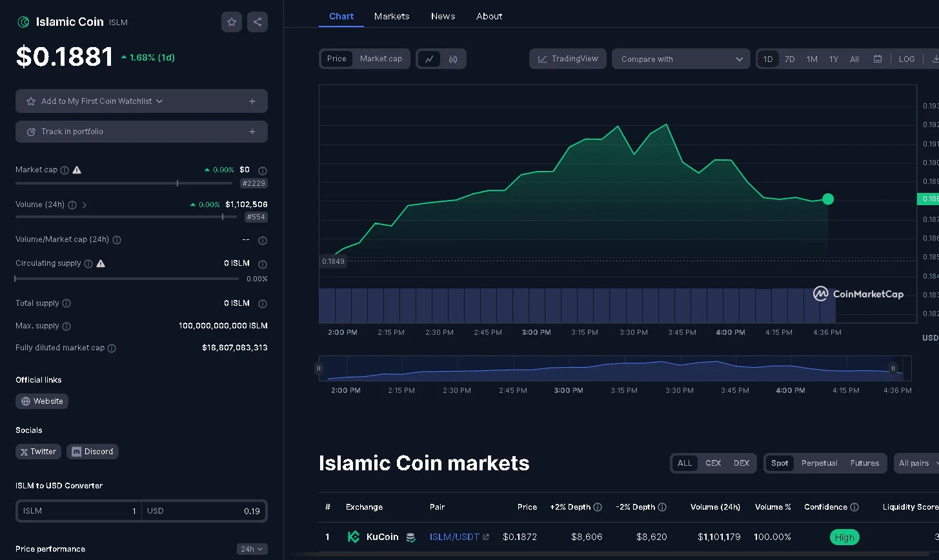This screenshot has width=939, height=560.
Task: Select the Spot market type
Action: 780,463
